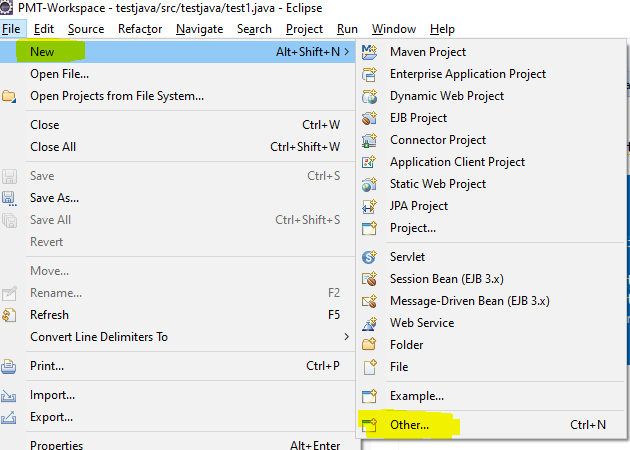Choose Open File... entry
The height and width of the screenshot is (450, 630).
pos(178,74)
